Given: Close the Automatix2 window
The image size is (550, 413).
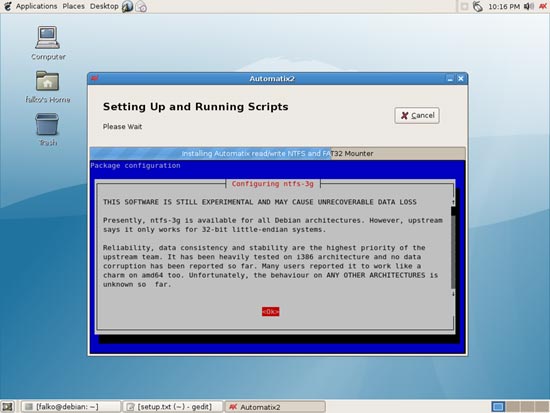Looking at the screenshot, I should (461, 79).
